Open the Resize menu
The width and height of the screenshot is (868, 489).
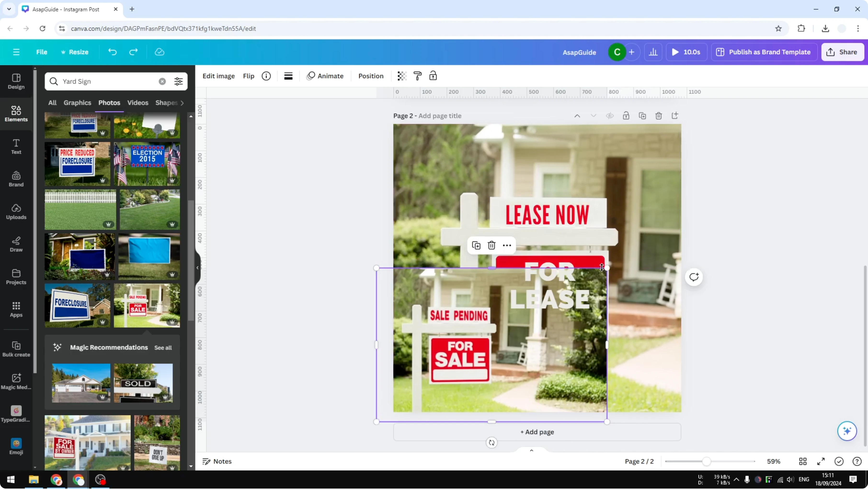coord(74,52)
